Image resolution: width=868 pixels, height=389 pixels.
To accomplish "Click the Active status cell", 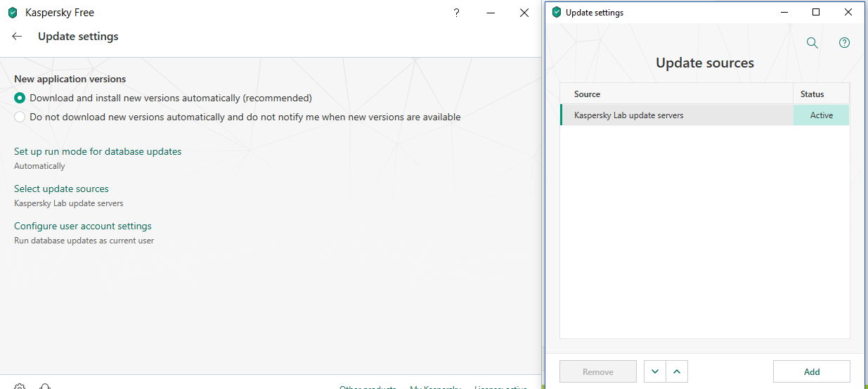I will [822, 115].
